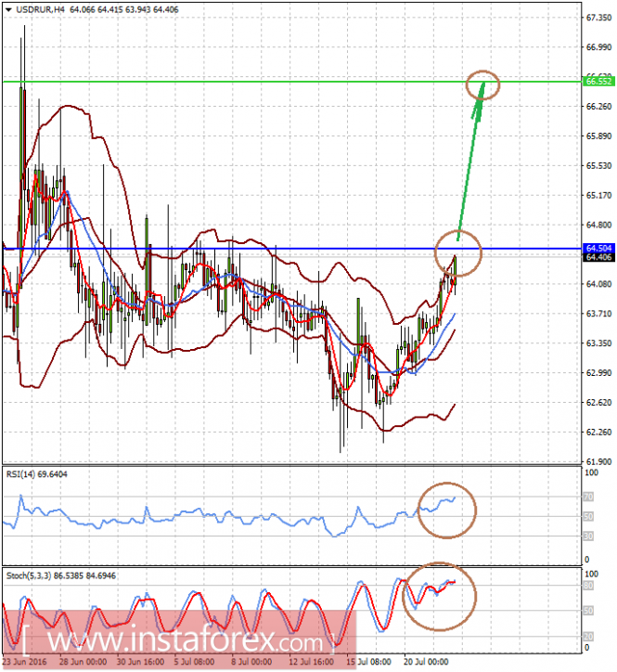This screenshot has width=617, height=672.
Task: Click the 23 Jun 2016 date marker
Action: click(x=25, y=662)
